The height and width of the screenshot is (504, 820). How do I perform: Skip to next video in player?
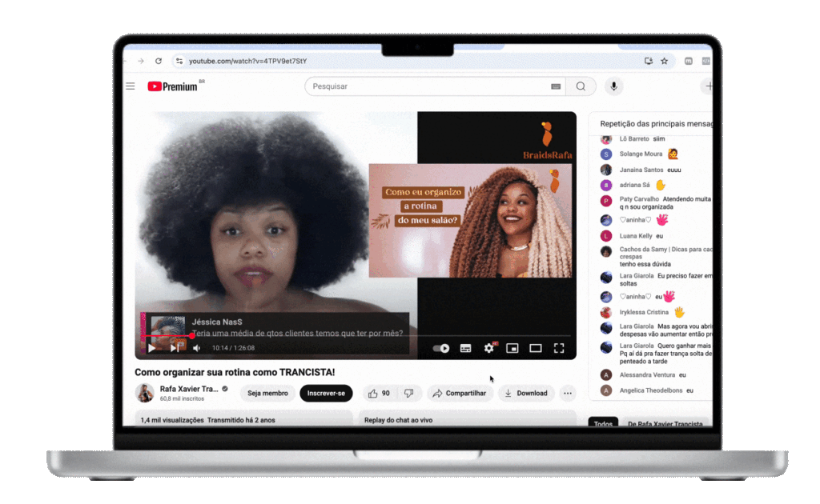click(x=174, y=348)
